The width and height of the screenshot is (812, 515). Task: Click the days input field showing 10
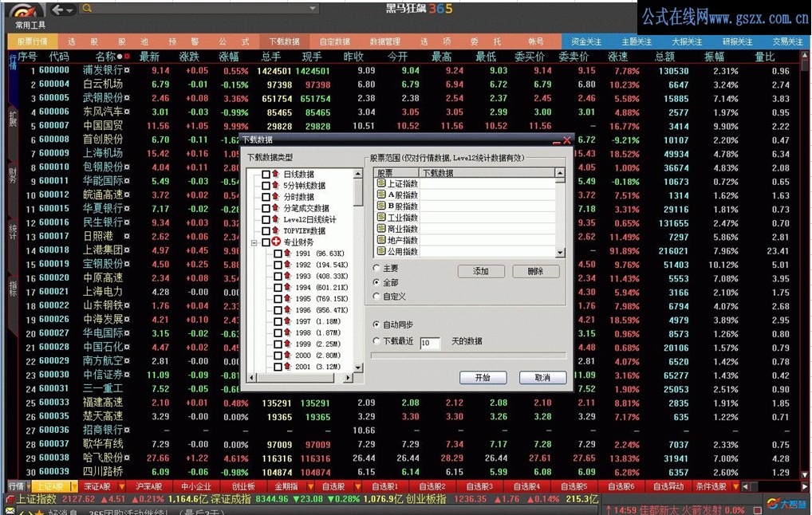click(430, 343)
